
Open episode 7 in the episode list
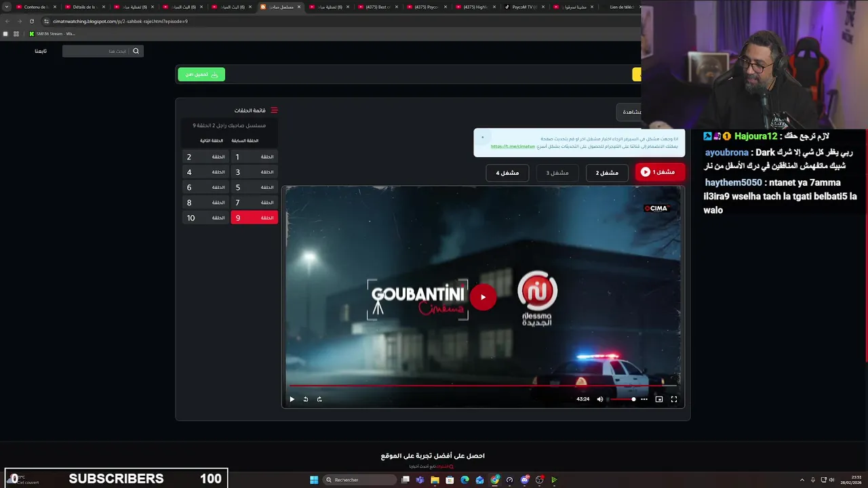coord(254,203)
